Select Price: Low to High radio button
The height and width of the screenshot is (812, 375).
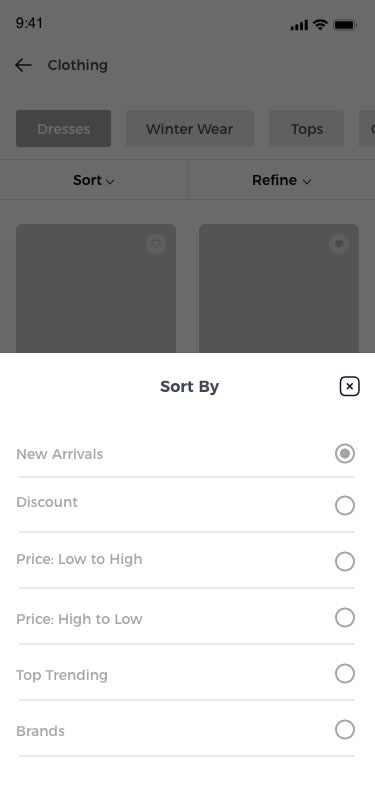(x=345, y=561)
